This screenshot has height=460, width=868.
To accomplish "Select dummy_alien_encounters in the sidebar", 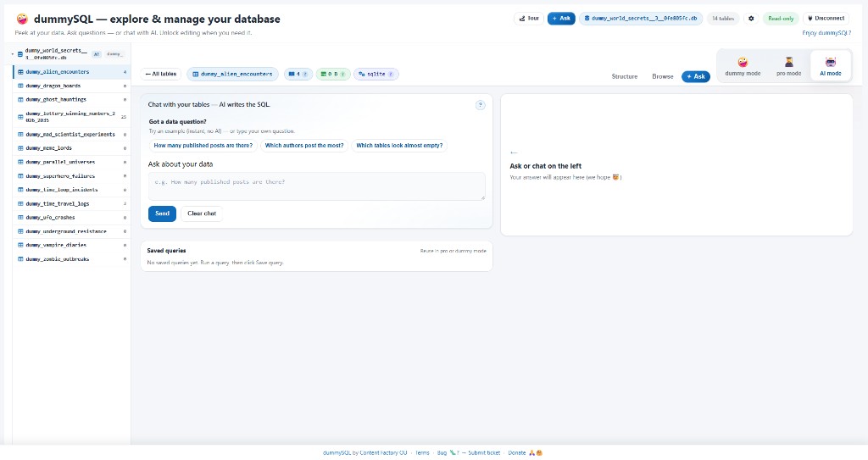I will [x=71, y=72].
